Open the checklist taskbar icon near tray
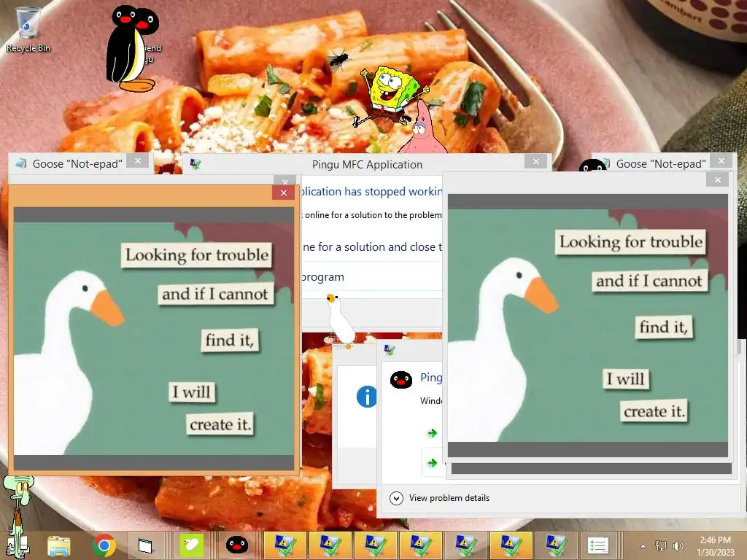The image size is (747, 560). coord(598,545)
